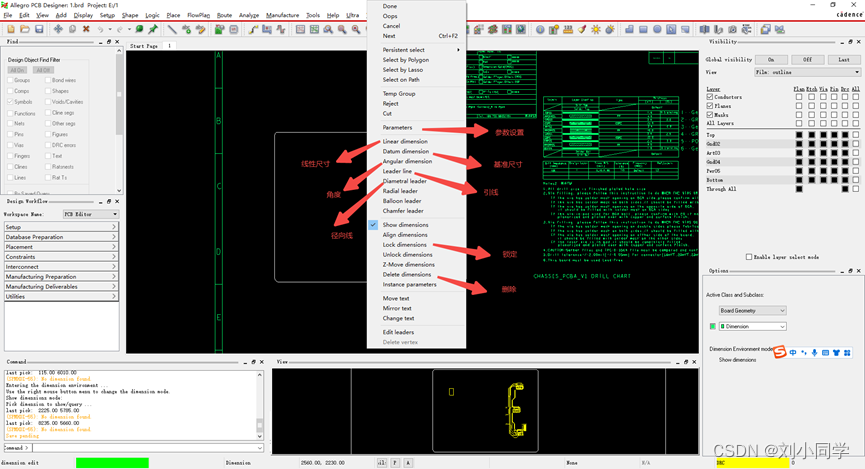The width and height of the screenshot is (865, 469).
Task: Click the yellow sun highlight icon
Action: pos(596,29)
